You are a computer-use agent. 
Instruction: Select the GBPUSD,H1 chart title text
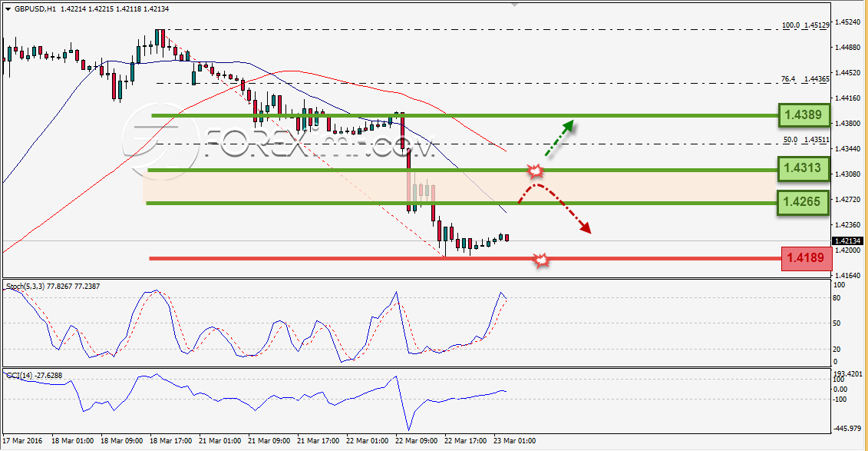coord(35,9)
